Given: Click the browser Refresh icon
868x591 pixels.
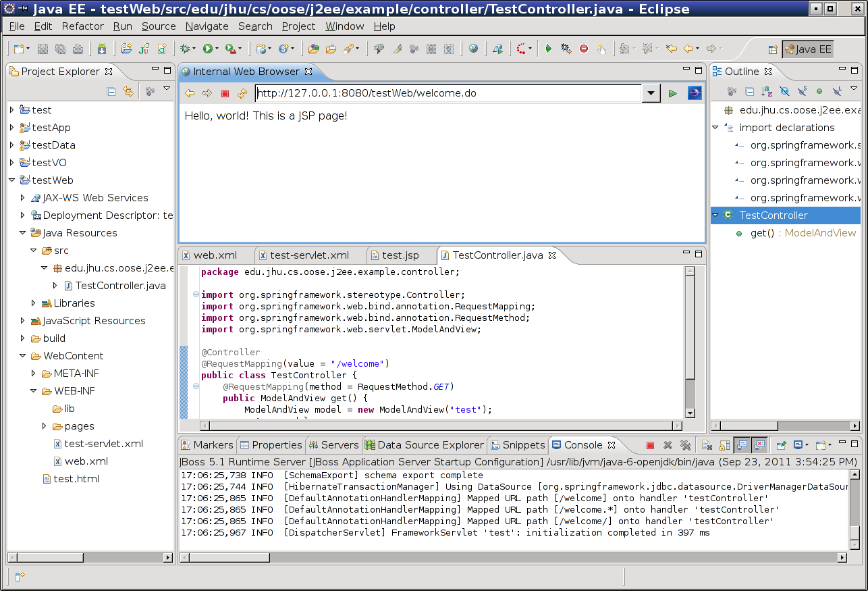Looking at the screenshot, I should (x=242, y=93).
